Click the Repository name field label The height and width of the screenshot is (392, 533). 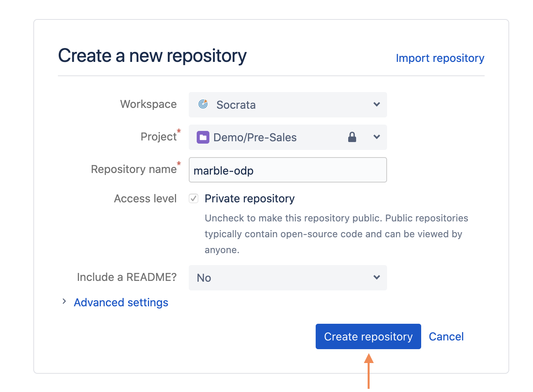pos(134,169)
